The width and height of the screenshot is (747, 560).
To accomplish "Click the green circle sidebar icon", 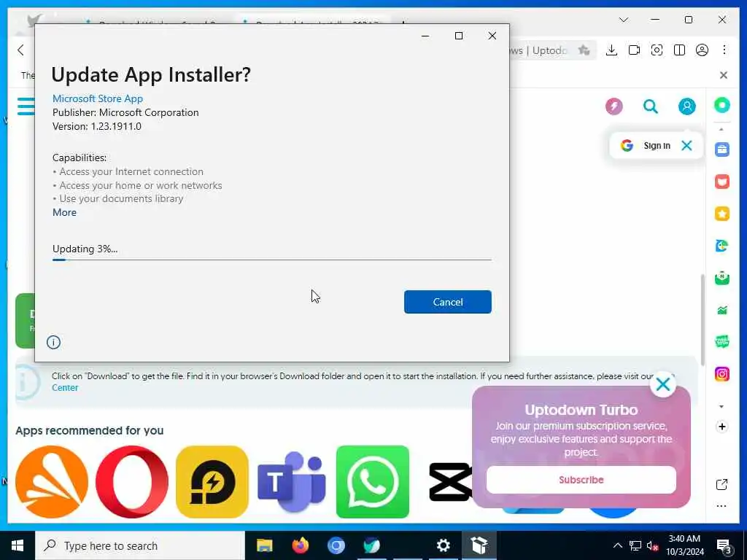I will [721, 105].
